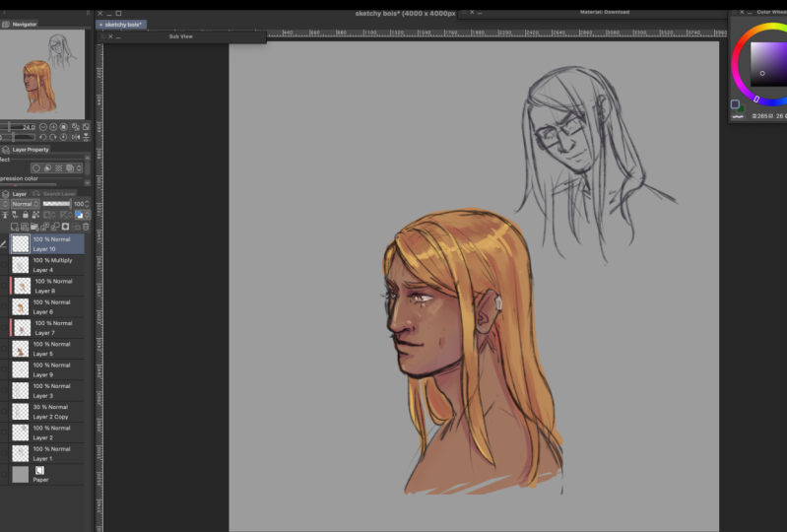The height and width of the screenshot is (532, 787).
Task: Select the Layer Property tab
Action: click(26, 150)
